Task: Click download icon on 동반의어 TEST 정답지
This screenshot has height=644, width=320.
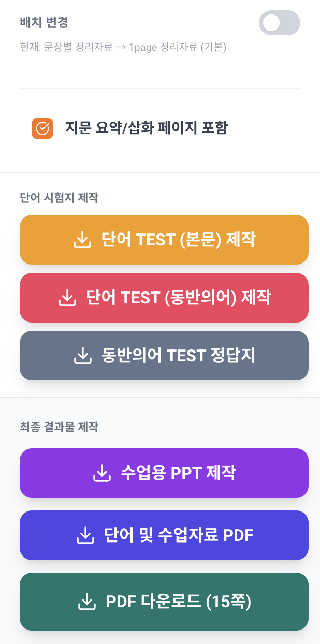Action: click(82, 356)
